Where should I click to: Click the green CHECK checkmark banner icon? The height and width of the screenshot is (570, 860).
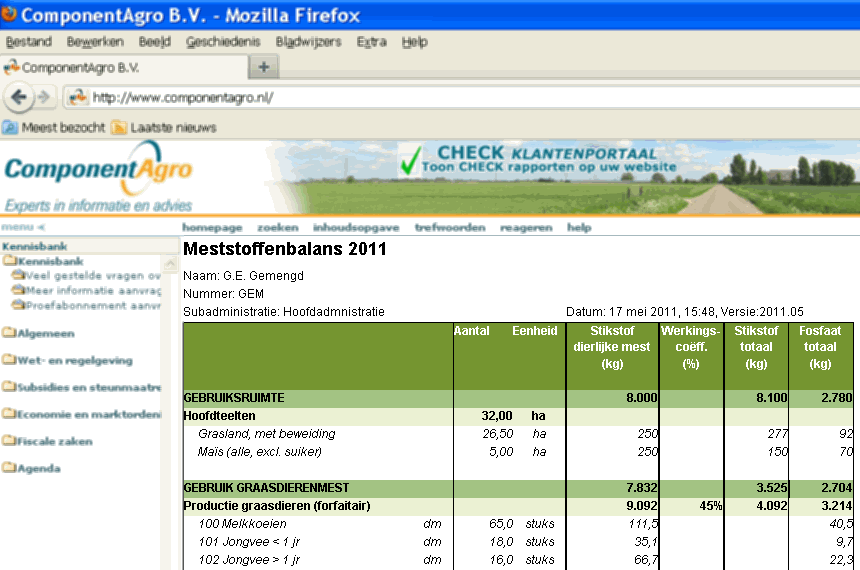pos(410,160)
